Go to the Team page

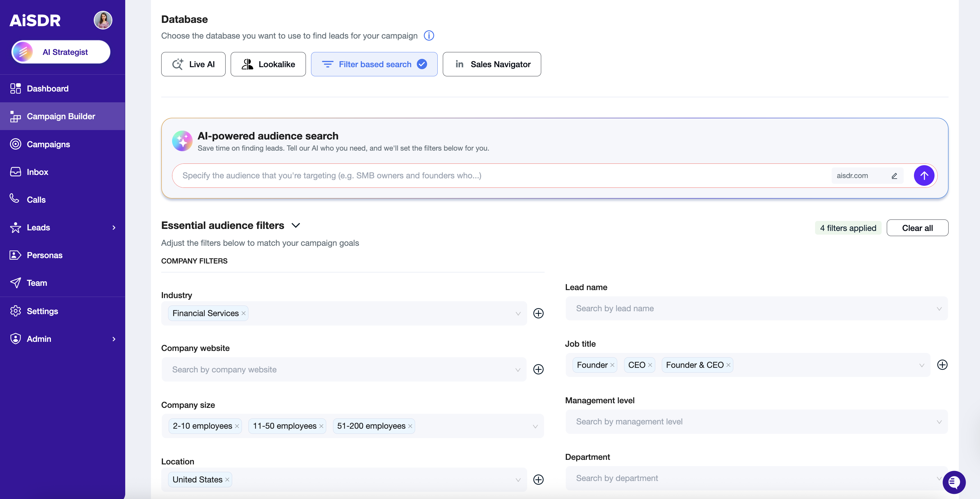(x=62, y=283)
